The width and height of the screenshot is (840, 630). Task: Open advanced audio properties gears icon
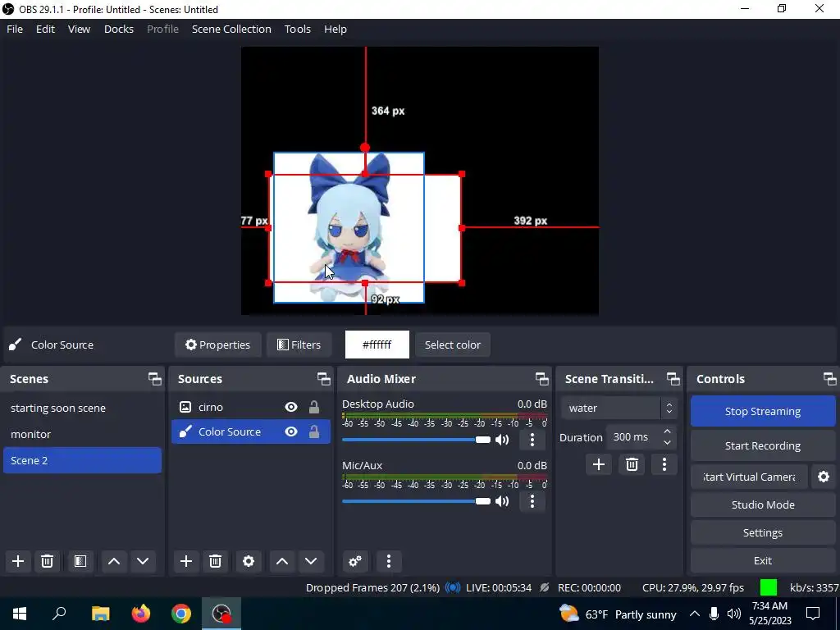coord(354,561)
